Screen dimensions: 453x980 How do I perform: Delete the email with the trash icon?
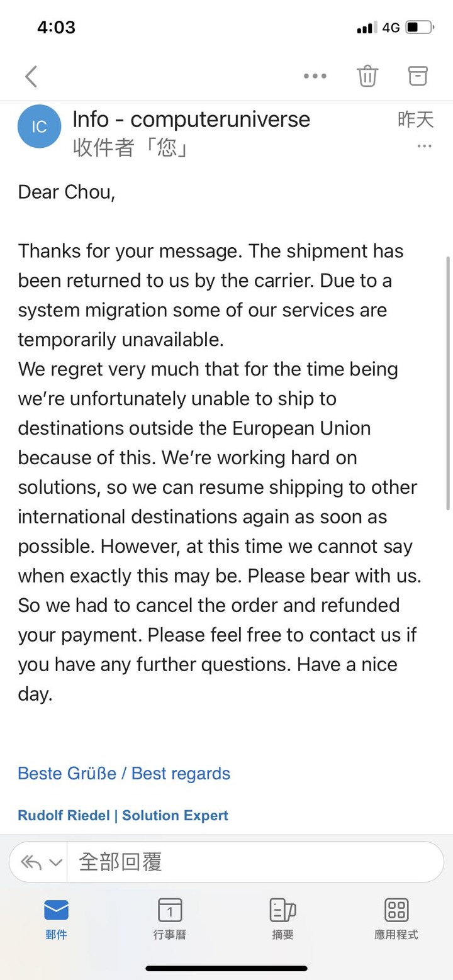pos(367,76)
